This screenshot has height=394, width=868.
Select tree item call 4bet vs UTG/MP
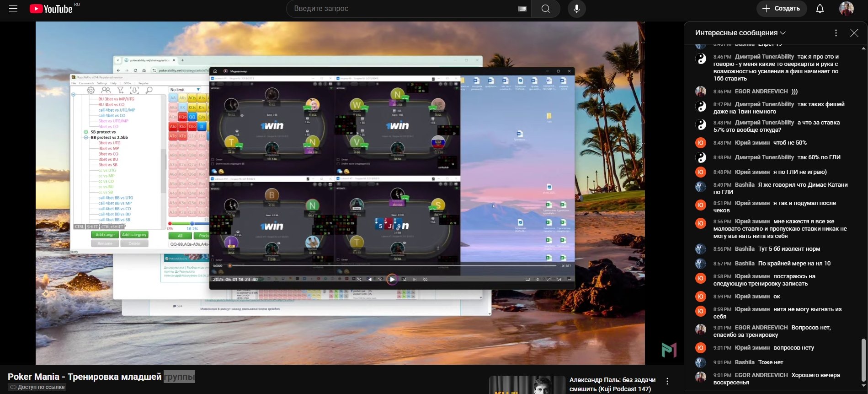[117, 110]
